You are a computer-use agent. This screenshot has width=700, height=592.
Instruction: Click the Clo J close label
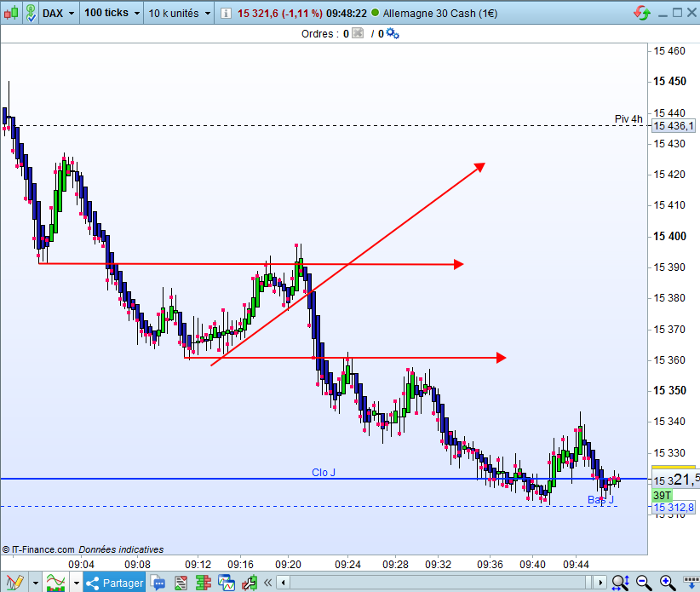point(324,473)
